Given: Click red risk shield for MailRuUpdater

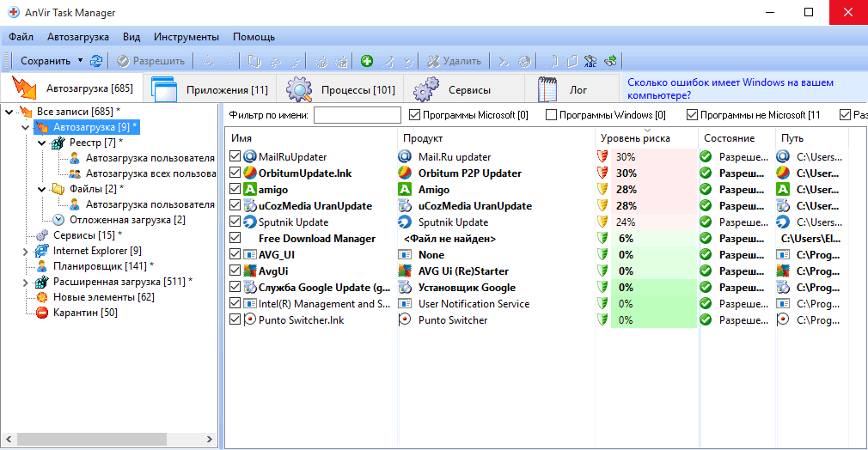Looking at the screenshot, I should 602,156.
